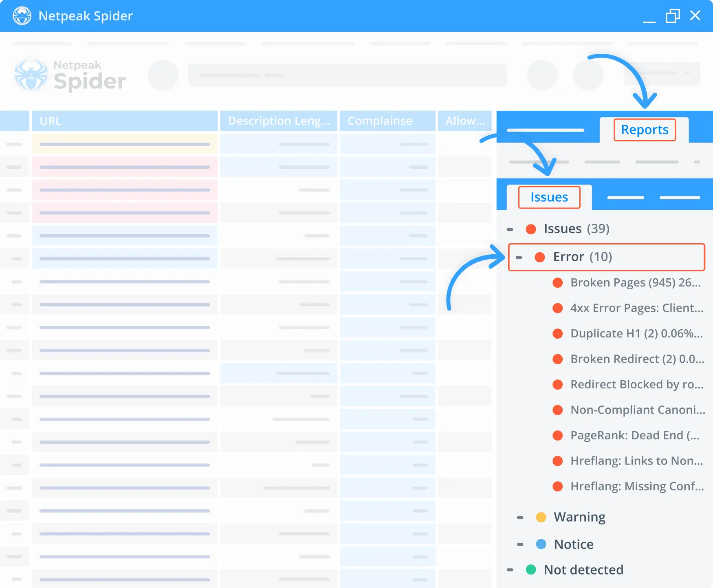Select the Redirect Blocked by ro... issue
This screenshot has width=713, height=588.
[637, 384]
